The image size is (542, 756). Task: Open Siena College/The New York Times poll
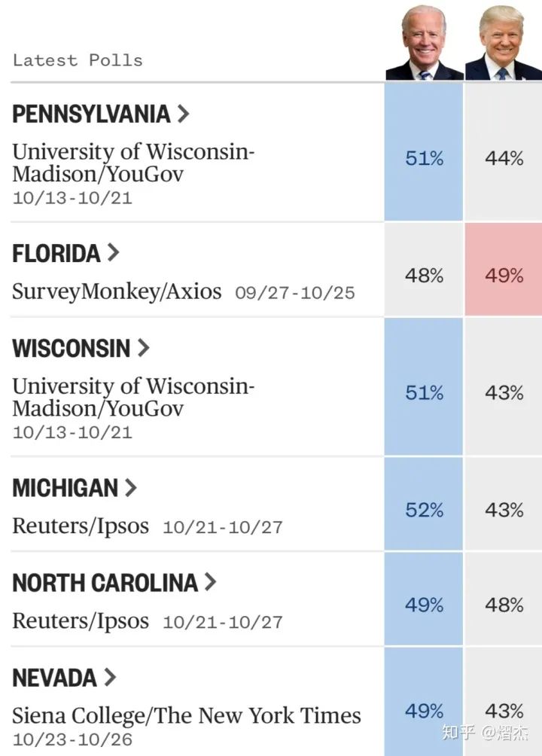point(186,715)
